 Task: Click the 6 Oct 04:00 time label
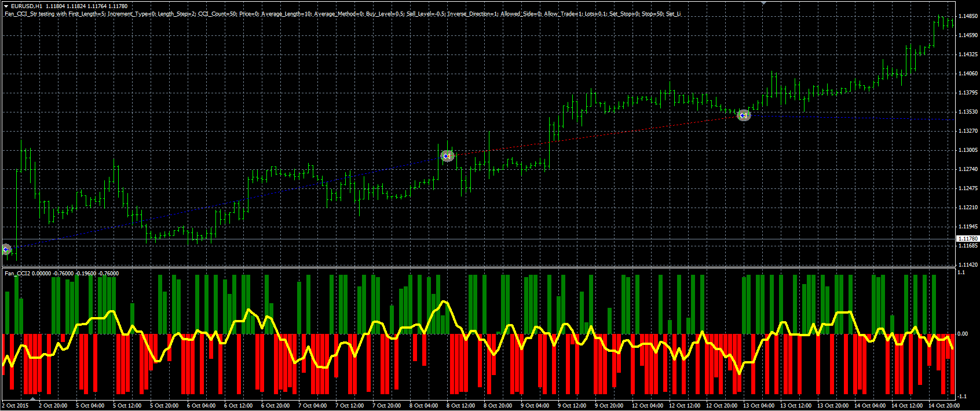pyautogui.click(x=202, y=406)
